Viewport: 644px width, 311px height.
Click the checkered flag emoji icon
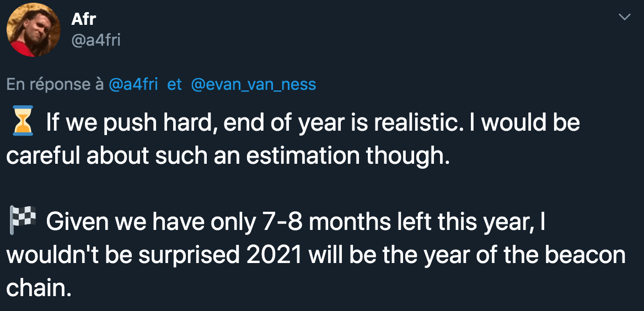coord(22,222)
